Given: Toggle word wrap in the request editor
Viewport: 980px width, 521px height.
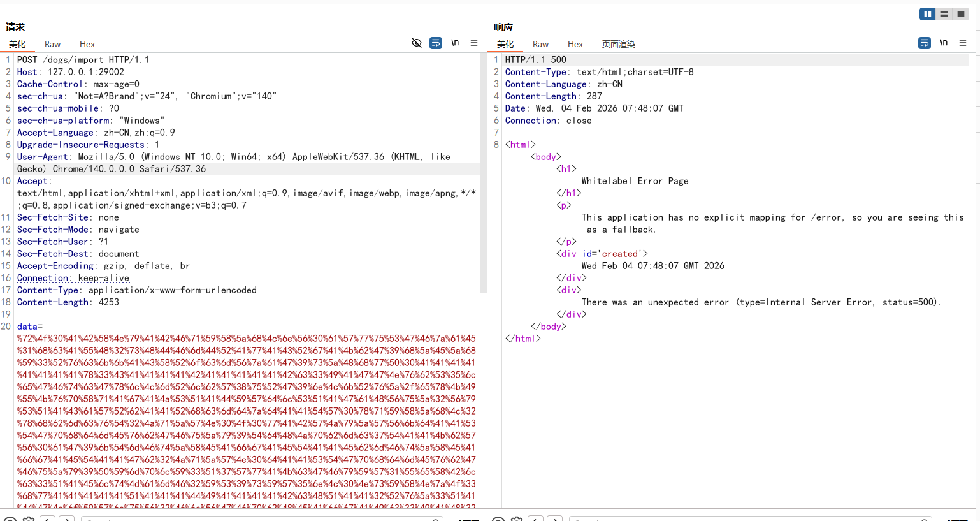Looking at the screenshot, I should click(x=436, y=43).
